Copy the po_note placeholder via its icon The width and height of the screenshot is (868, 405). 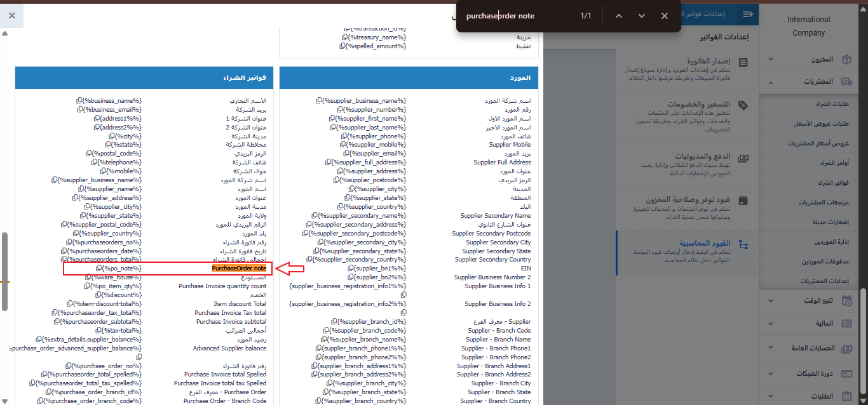pyautogui.click(x=99, y=269)
